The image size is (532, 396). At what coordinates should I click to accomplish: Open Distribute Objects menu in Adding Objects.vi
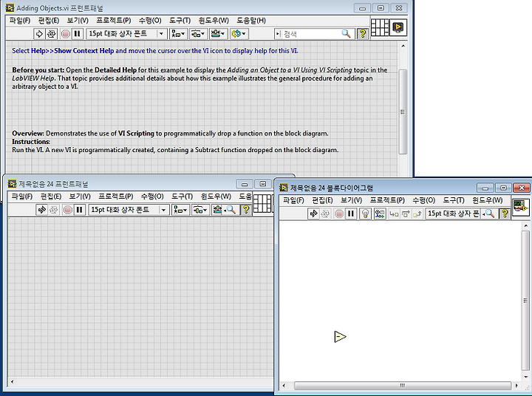click(x=198, y=33)
